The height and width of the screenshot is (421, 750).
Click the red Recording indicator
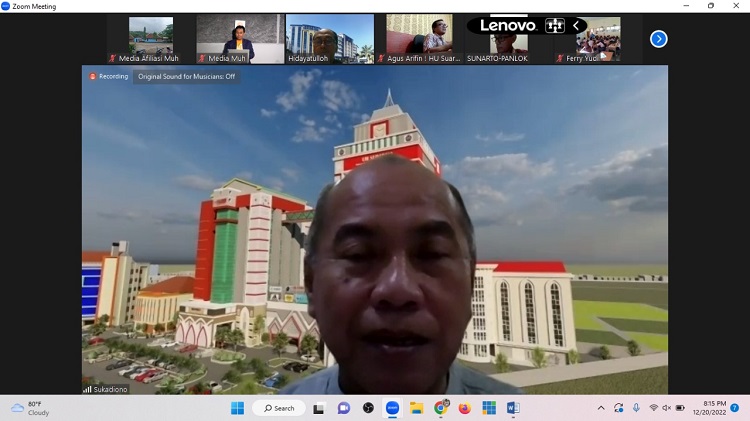click(109, 76)
